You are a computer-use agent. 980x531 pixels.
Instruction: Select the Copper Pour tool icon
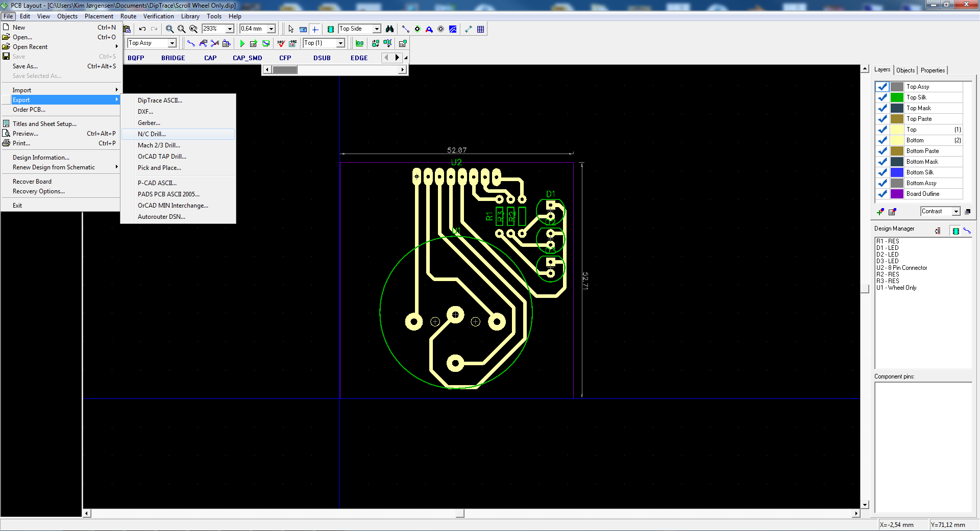pos(453,29)
